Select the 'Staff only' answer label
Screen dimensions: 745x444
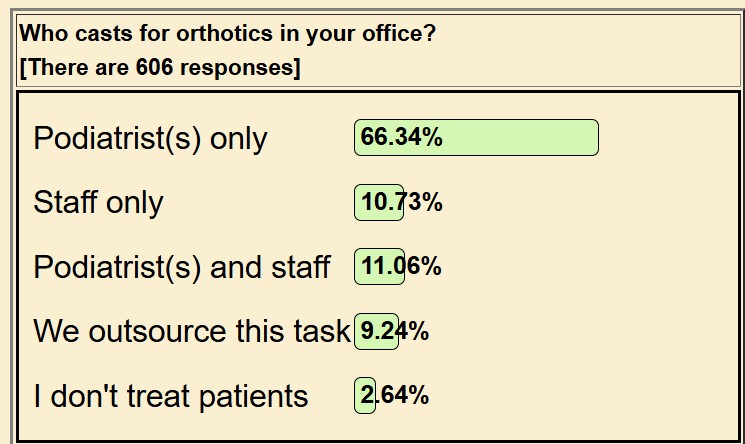click(98, 203)
